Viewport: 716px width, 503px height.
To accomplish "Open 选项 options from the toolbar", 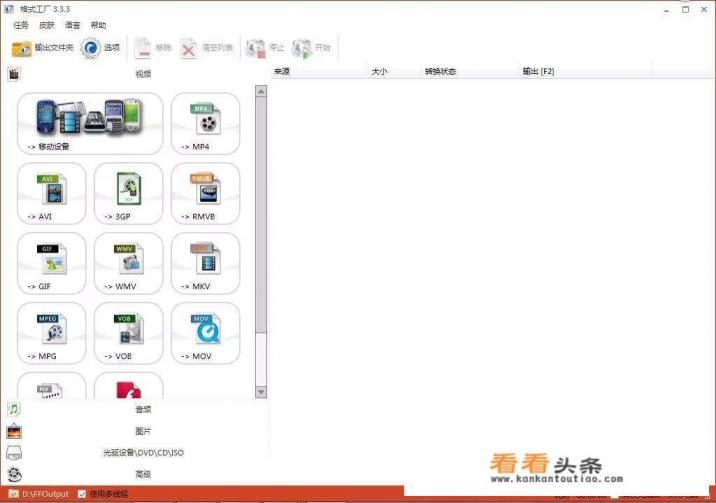I will click(101, 47).
